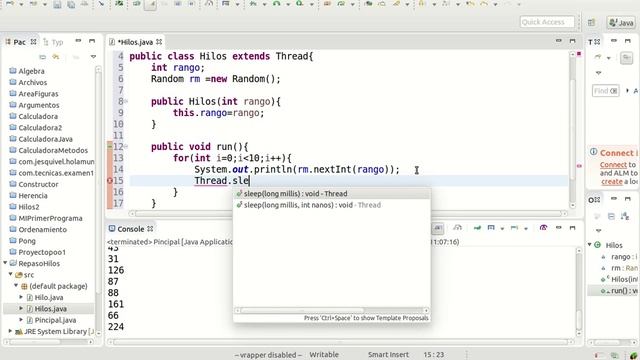Switch to the Pac (Package Explorer) tab

20,42
